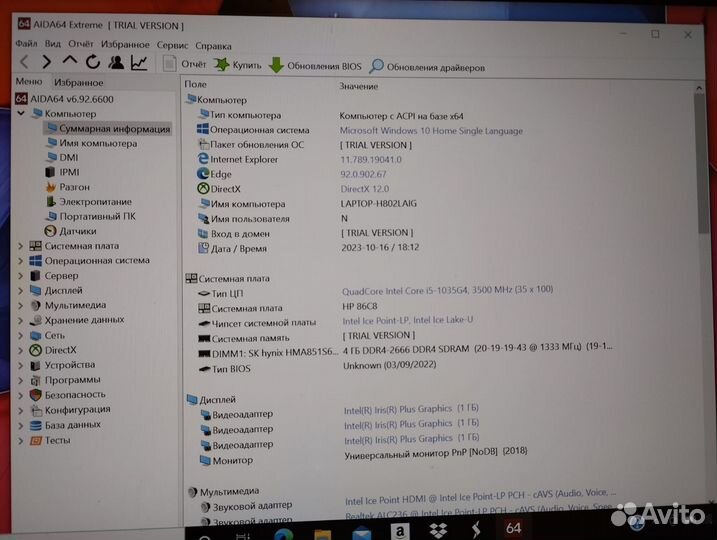
Task: Open the QuadCore Intel Core i5-1035G4 link
Action: tap(447, 290)
